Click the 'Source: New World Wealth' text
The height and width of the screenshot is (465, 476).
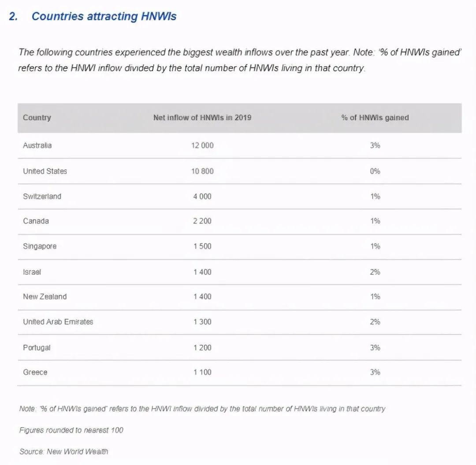tap(64, 452)
